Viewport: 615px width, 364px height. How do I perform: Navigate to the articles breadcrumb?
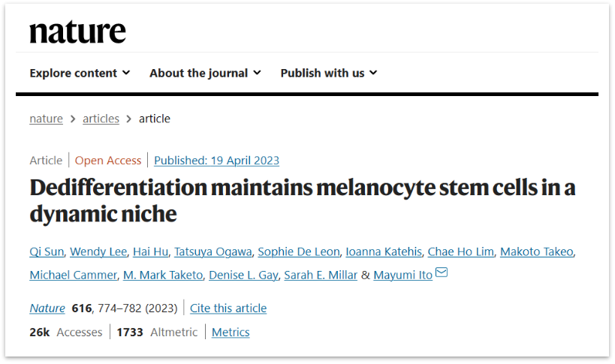[x=101, y=119]
